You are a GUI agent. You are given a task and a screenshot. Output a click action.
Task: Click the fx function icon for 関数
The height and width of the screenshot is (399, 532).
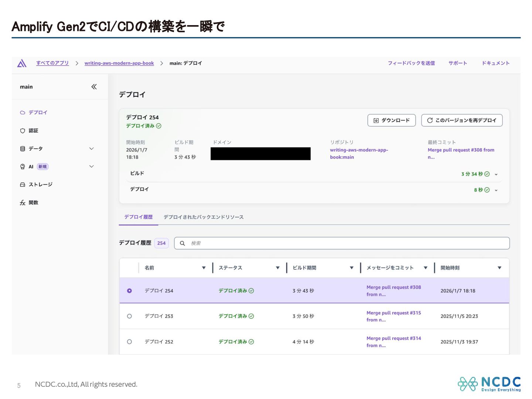pos(23,203)
